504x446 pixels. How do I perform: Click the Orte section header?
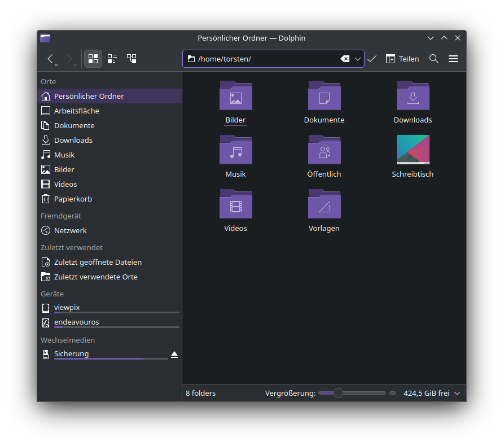(x=48, y=82)
